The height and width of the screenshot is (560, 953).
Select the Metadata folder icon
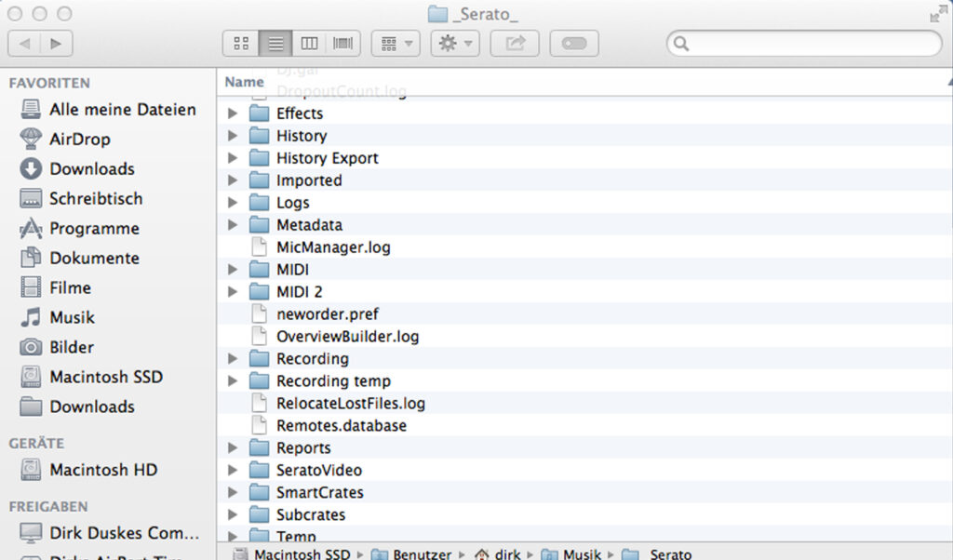pyautogui.click(x=259, y=225)
